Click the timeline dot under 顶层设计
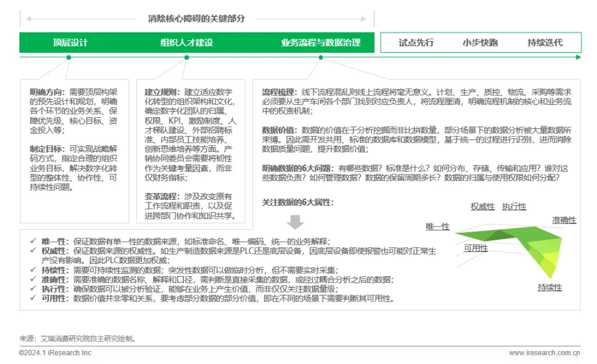 68,57
